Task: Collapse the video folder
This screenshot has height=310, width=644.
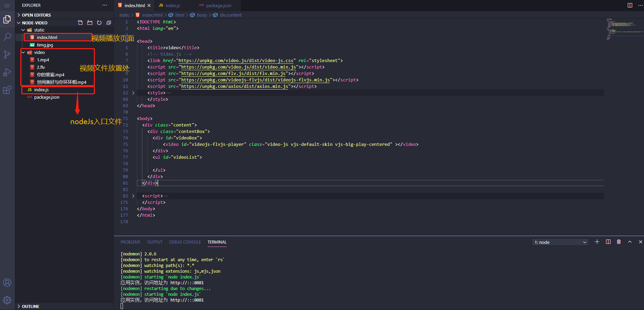Action: coord(23,52)
